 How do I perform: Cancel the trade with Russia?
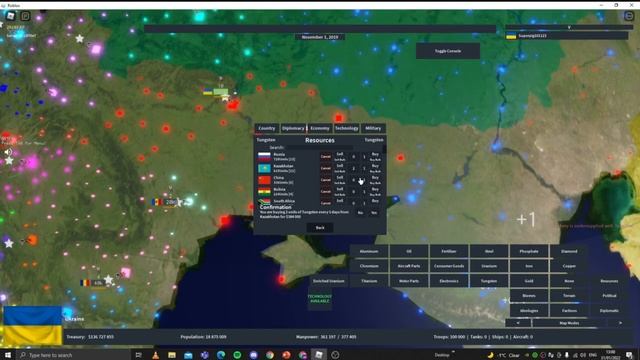(x=325, y=157)
